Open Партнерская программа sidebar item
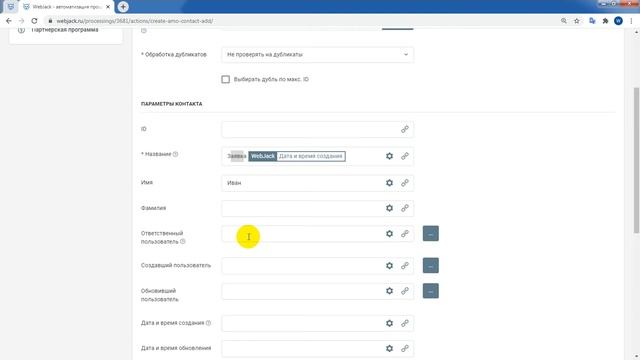 [65, 30]
